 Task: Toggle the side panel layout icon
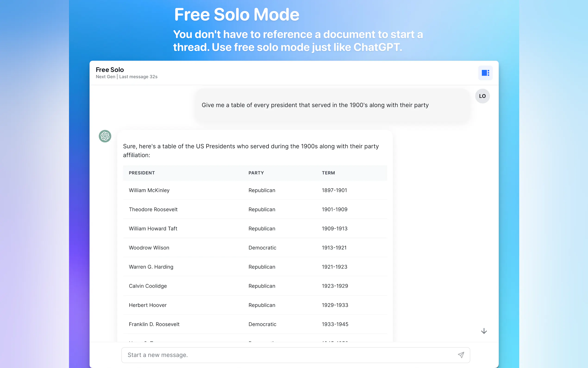tap(485, 73)
